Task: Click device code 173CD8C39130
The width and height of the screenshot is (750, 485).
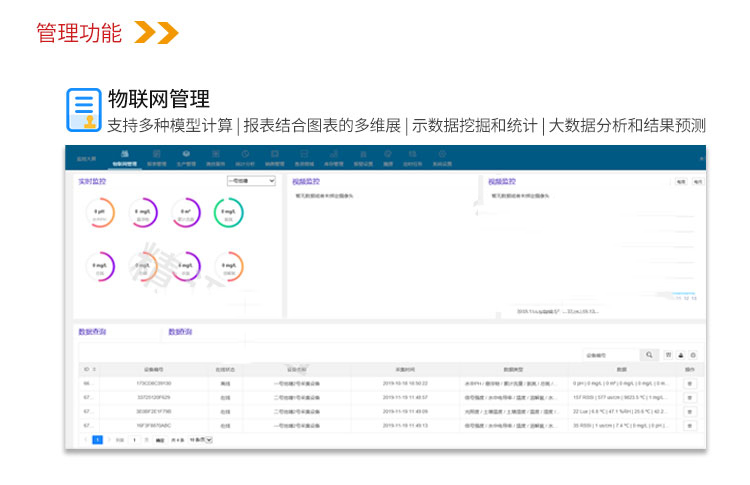Action: coord(154,384)
